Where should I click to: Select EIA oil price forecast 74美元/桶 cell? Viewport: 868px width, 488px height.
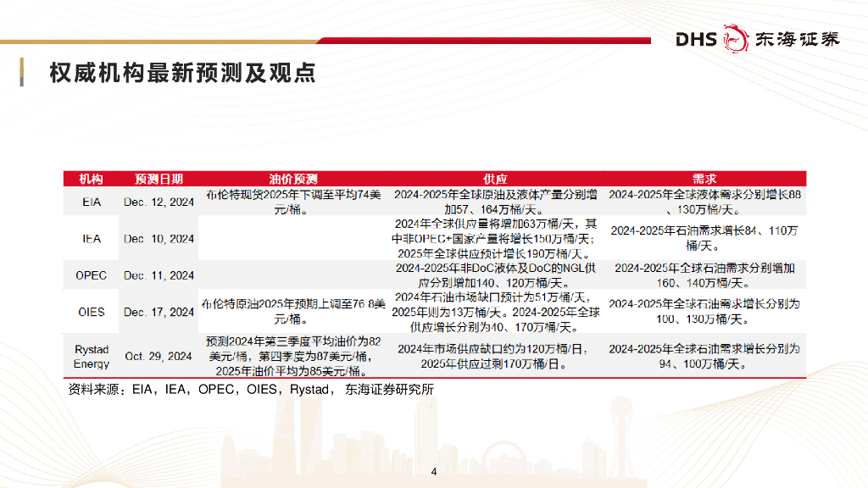(293, 202)
